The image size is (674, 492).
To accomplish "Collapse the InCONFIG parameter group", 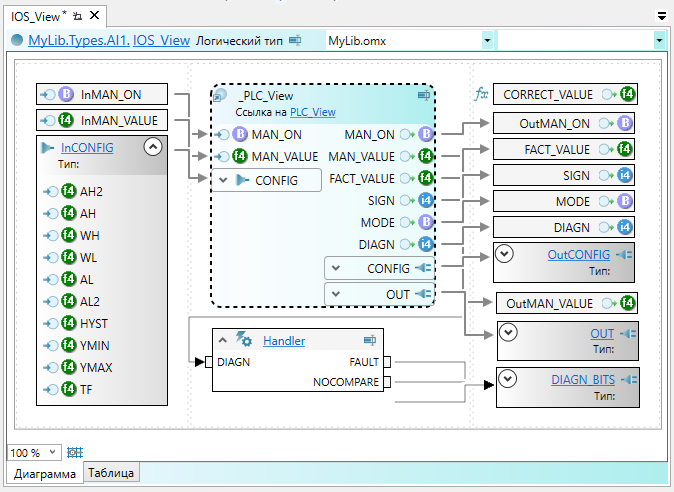I will click(x=153, y=147).
